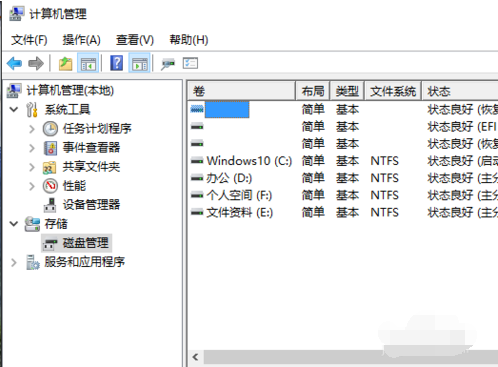This screenshot has width=498, height=367.
Task: Sort by the 类型 column header
Action: pos(347,91)
